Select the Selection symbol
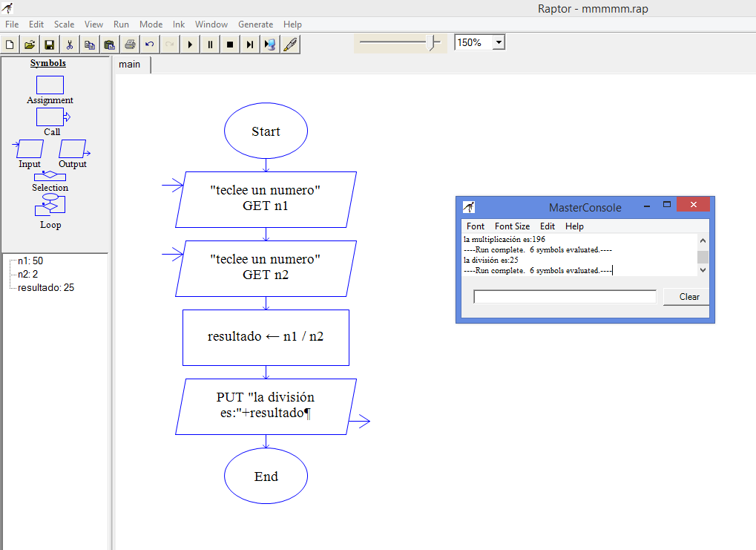The width and height of the screenshot is (756, 550). (x=50, y=176)
